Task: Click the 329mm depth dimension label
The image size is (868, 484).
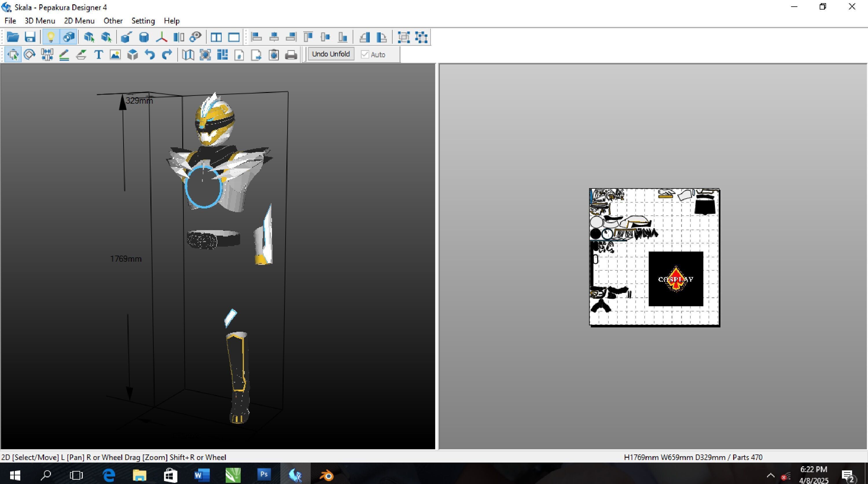Action: [139, 100]
